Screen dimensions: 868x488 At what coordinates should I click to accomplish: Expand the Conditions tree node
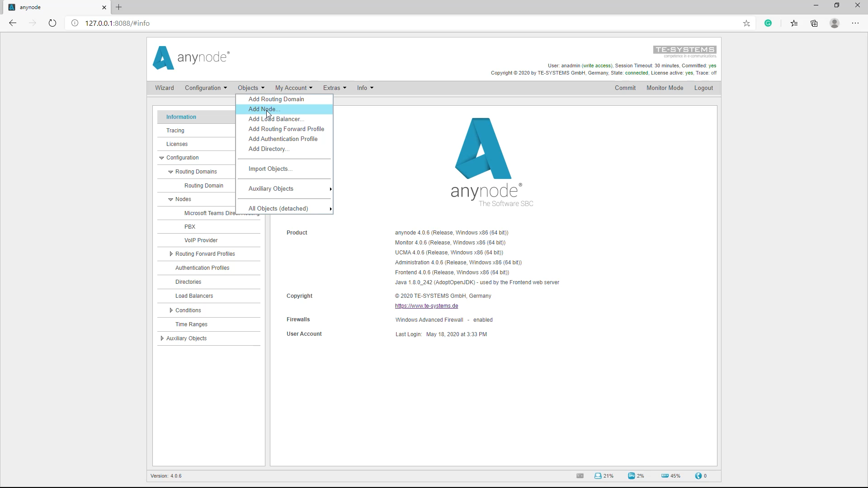[171, 310]
